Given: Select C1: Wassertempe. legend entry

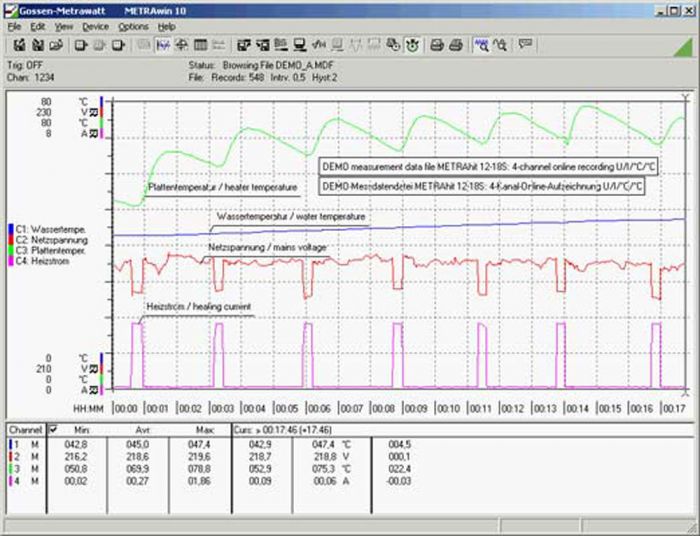Looking at the screenshot, I should [50, 229].
